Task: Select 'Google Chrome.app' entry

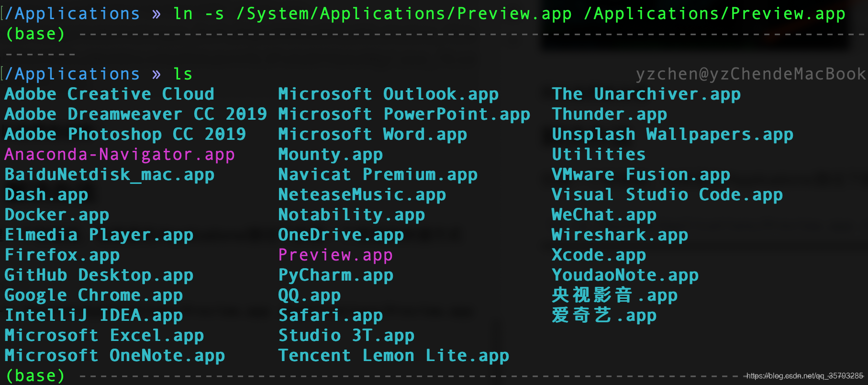Action: (x=94, y=295)
